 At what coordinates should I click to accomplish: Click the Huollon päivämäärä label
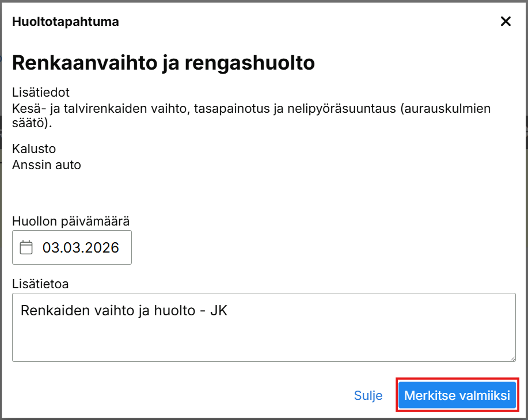[71, 221]
